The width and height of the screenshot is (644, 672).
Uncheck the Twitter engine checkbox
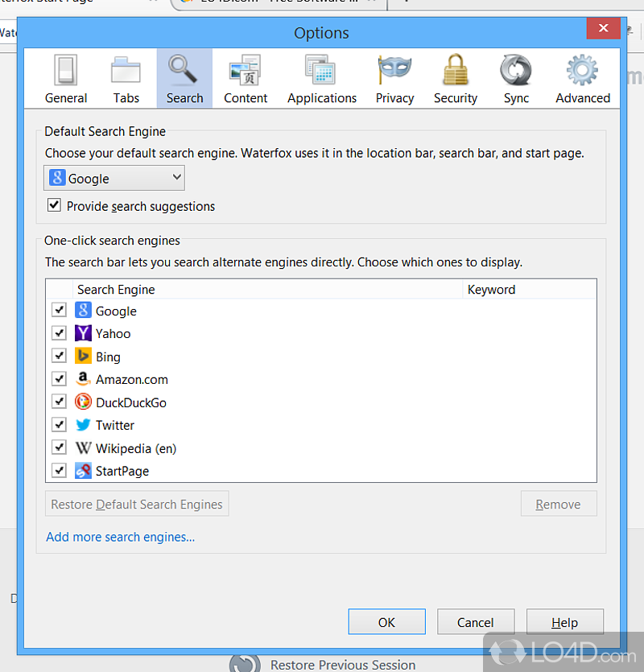pyautogui.click(x=60, y=425)
